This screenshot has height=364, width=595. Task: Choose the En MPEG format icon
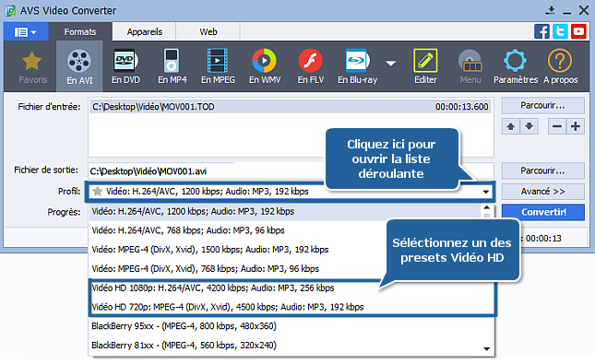218,66
